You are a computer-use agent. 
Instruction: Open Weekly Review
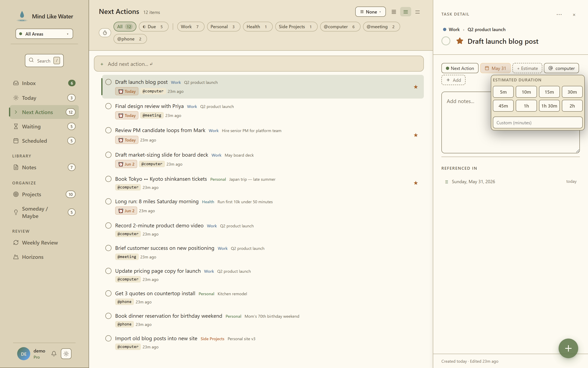tap(44, 243)
